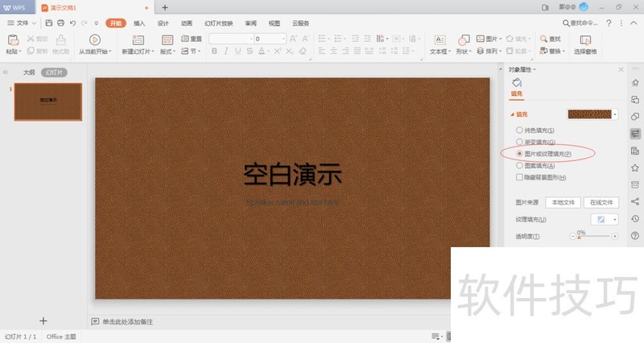Enable the hide background graphics checkbox

pyautogui.click(x=519, y=177)
